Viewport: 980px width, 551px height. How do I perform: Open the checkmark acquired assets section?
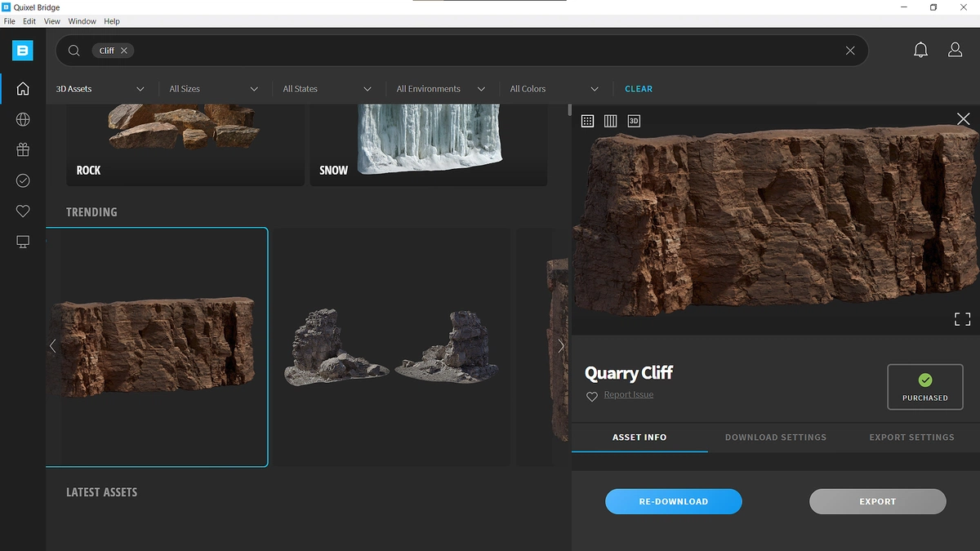[23, 180]
